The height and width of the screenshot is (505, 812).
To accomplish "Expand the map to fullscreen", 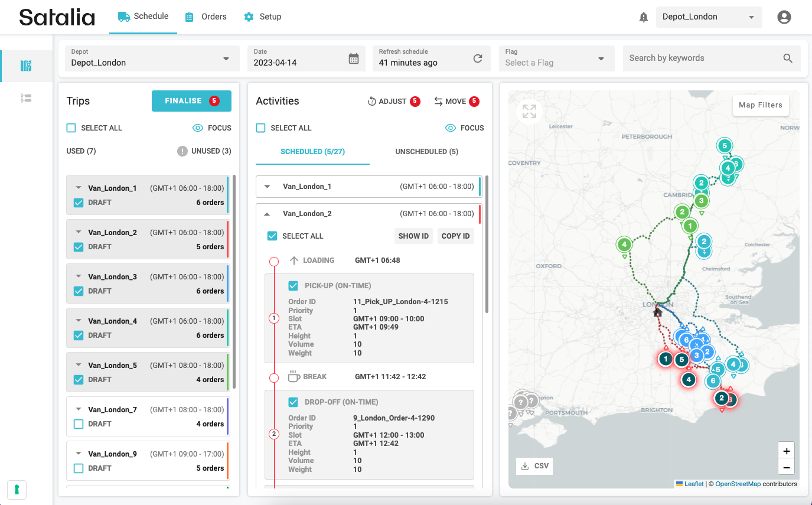I will [x=529, y=111].
